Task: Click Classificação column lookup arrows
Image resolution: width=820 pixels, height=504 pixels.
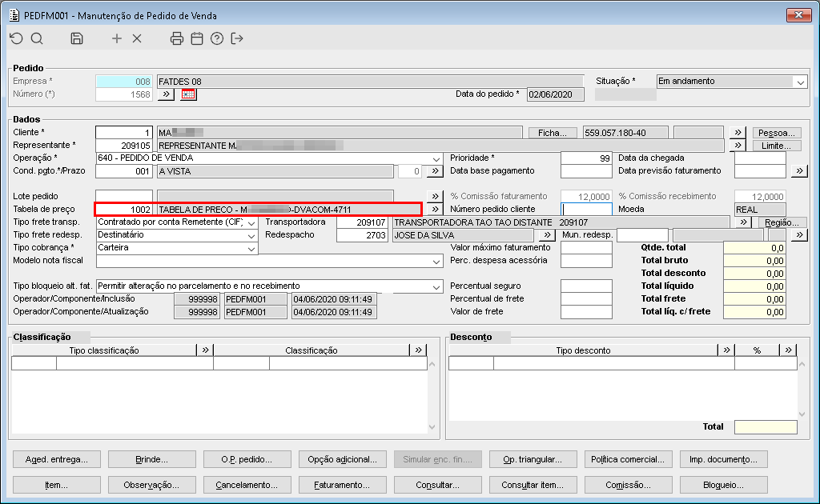Action: point(418,350)
